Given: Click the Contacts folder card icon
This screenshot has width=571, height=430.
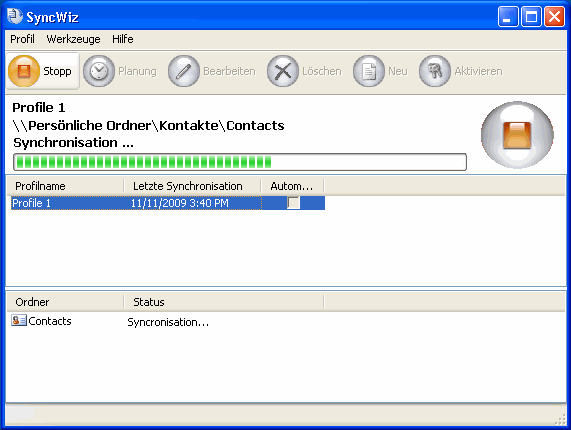Looking at the screenshot, I should [x=19, y=320].
